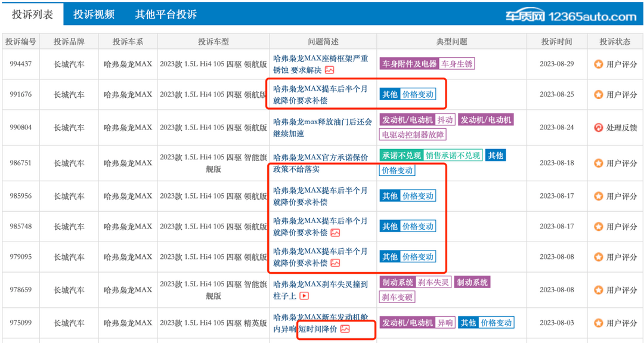Click status icon for complaint 991676

coord(599,94)
